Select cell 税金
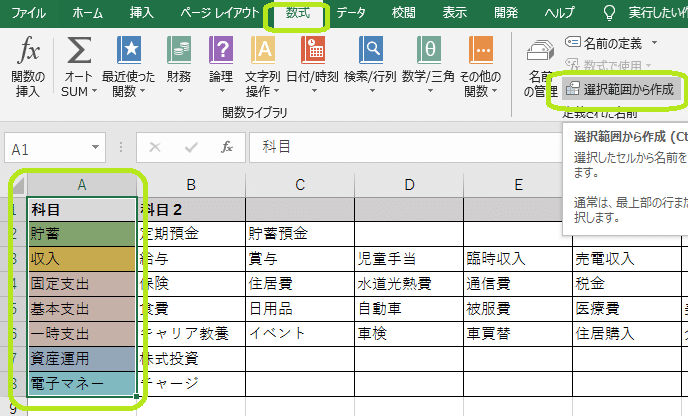 627,284
